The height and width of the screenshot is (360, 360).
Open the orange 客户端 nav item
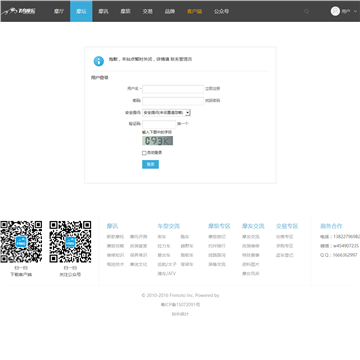(195, 11)
